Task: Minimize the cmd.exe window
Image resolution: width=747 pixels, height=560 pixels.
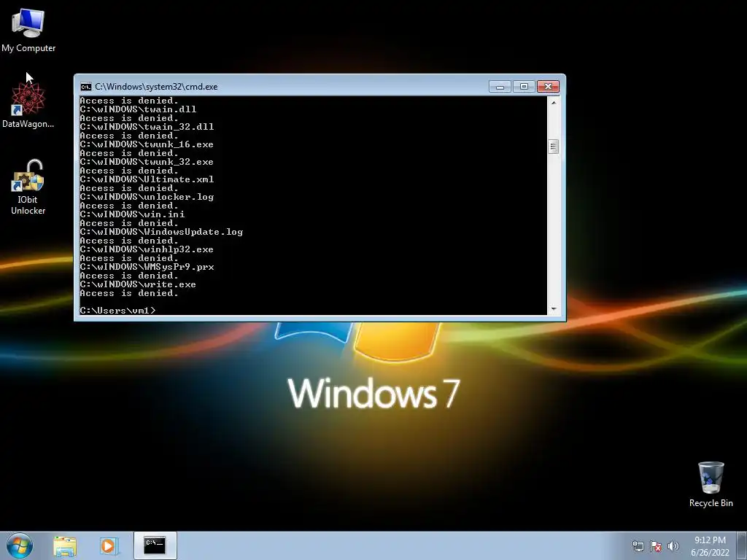Action: [500, 87]
